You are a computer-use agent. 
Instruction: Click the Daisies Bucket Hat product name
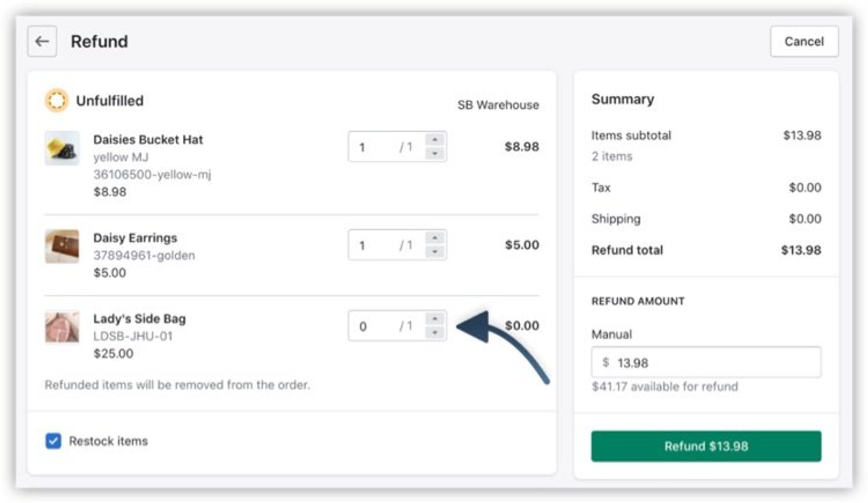coord(148,140)
